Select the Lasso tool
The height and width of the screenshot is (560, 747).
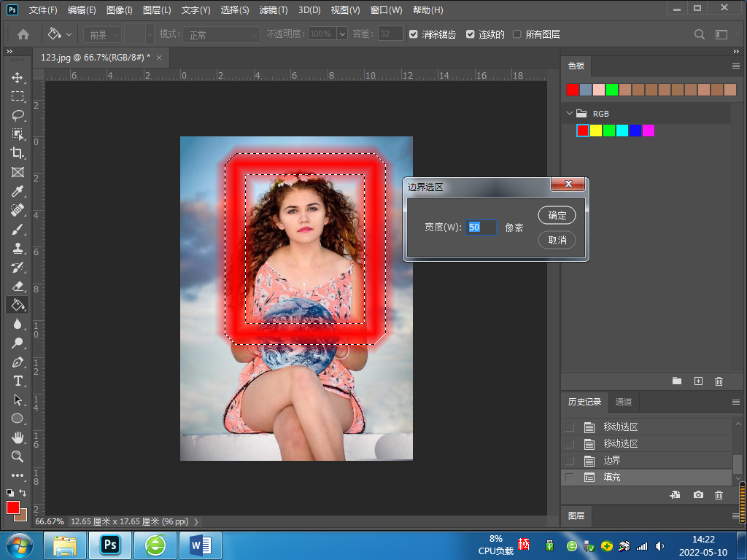[x=18, y=115]
